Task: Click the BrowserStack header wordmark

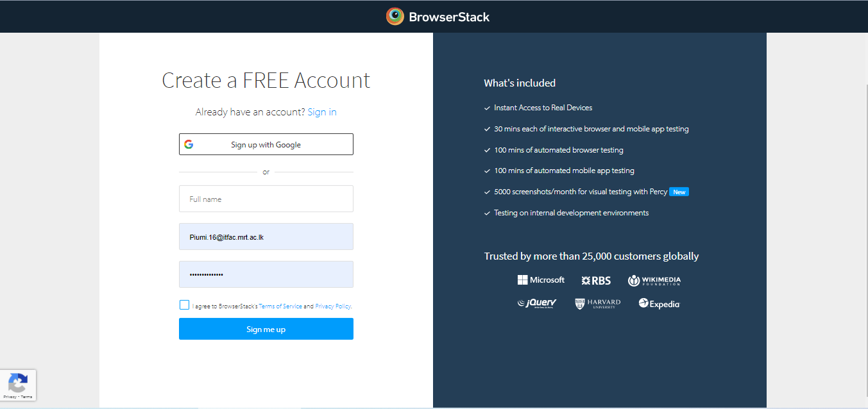Action: click(449, 17)
